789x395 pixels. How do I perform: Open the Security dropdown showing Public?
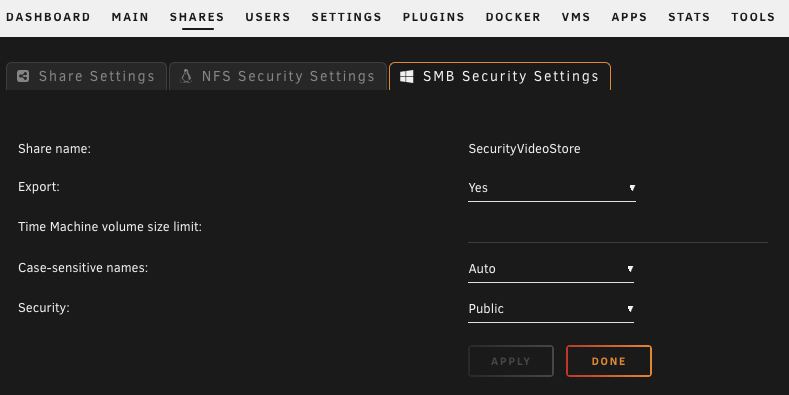551,309
